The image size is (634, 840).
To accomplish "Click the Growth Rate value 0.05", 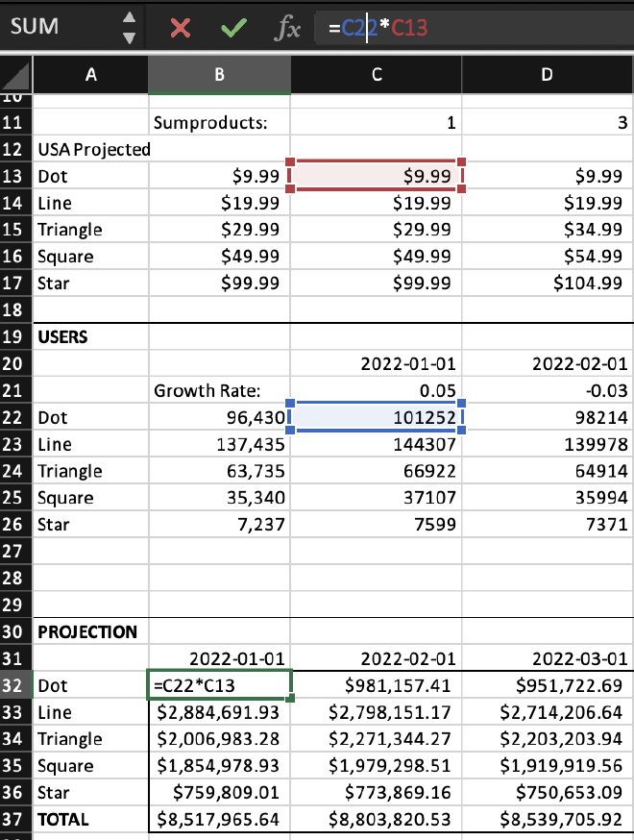I will point(376,390).
